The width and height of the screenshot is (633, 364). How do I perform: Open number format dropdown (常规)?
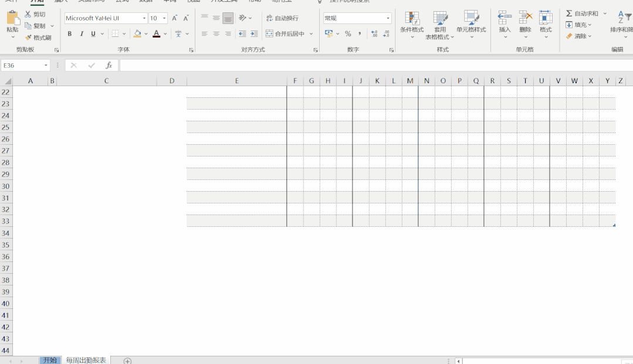[x=388, y=18]
